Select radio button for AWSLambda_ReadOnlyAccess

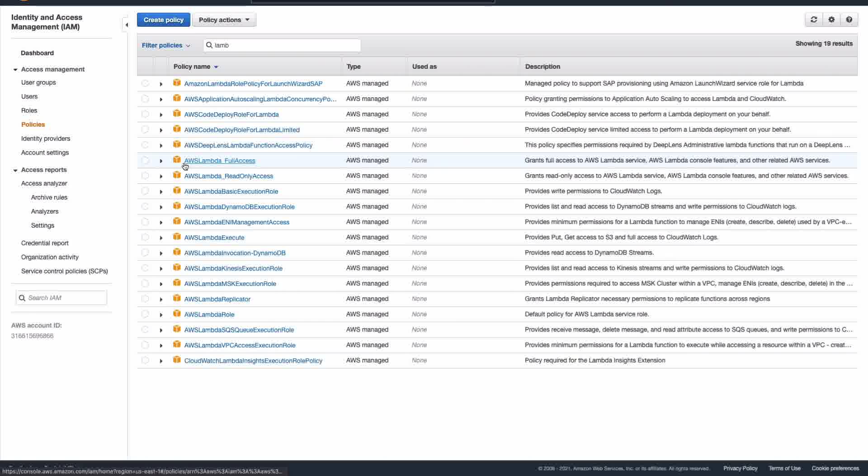[145, 176]
